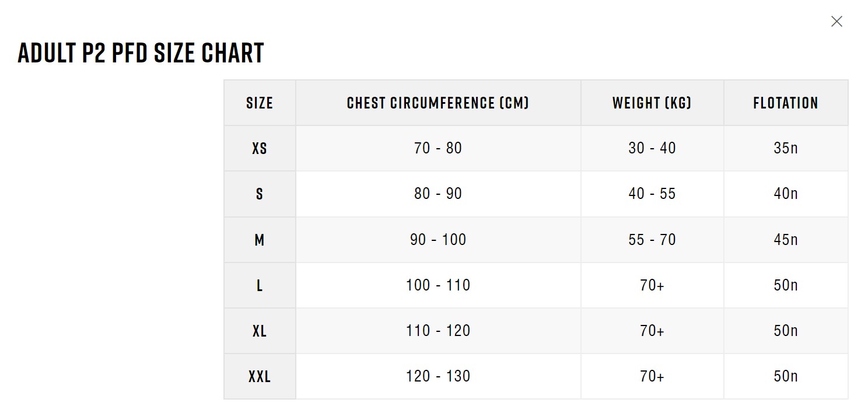
Task: Click the XL size row label
Action: click(260, 331)
